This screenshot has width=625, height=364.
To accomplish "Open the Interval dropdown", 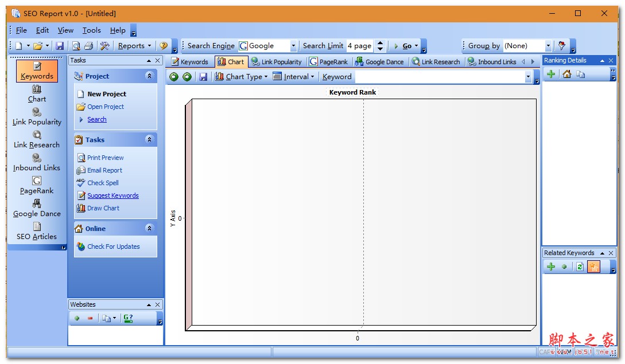I will coord(294,76).
